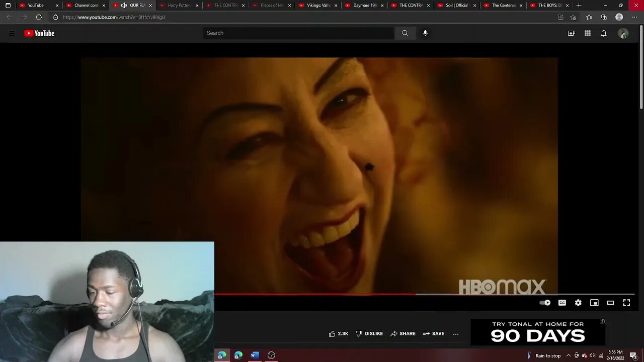The image size is (644, 362).
Task: Open the player settings gear
Action: coord(578,303)
